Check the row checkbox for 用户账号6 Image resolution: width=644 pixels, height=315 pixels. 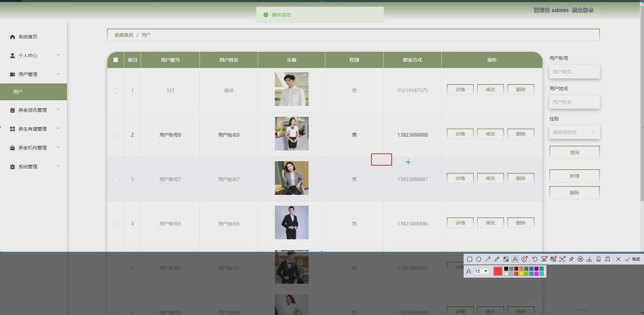(116, 224)
